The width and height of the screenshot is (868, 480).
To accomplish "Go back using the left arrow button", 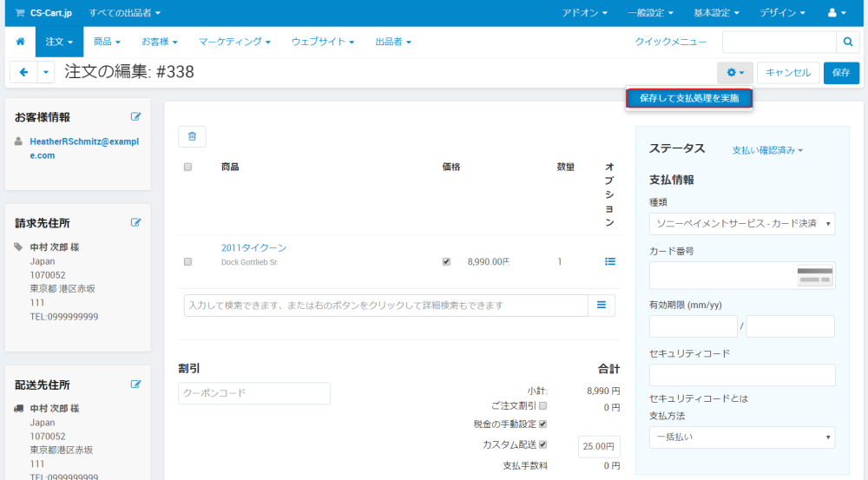I will (23, 72).
